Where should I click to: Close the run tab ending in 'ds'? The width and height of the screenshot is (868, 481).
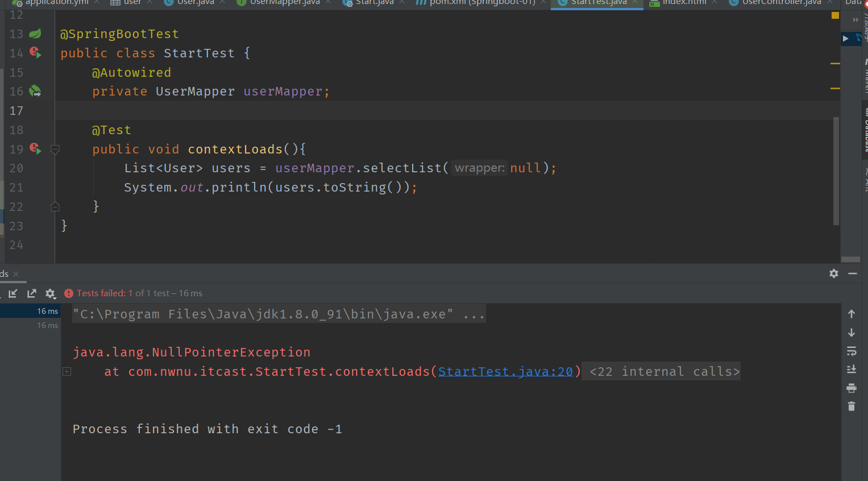coord(16,274)
